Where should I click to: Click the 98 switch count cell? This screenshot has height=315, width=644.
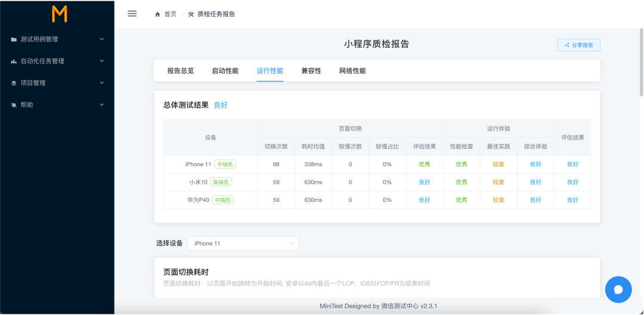(x=276, y=164)
